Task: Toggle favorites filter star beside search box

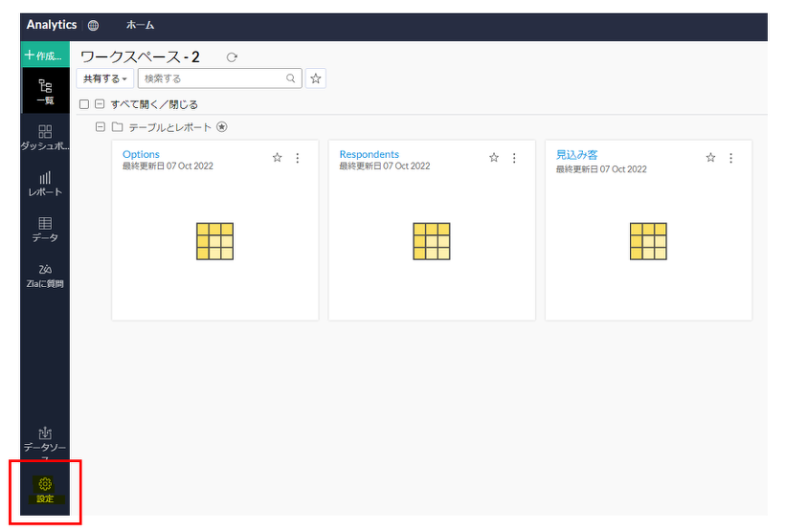Action: point(317,78)
